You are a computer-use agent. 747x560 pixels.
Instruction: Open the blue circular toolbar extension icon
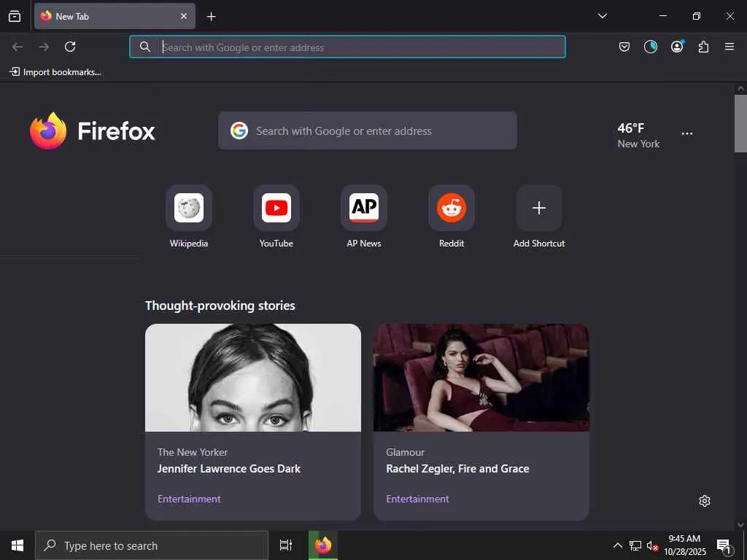pyautogui.click(x=650, y=47)
